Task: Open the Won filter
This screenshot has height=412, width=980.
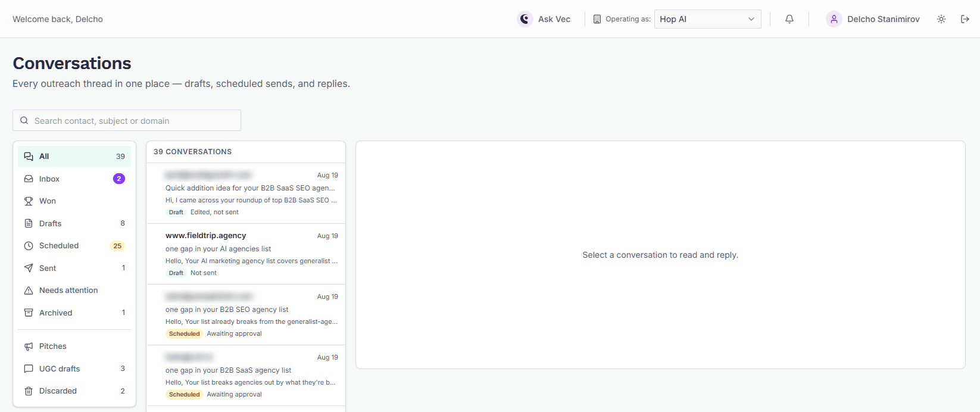Action: (x=74, y=201)
